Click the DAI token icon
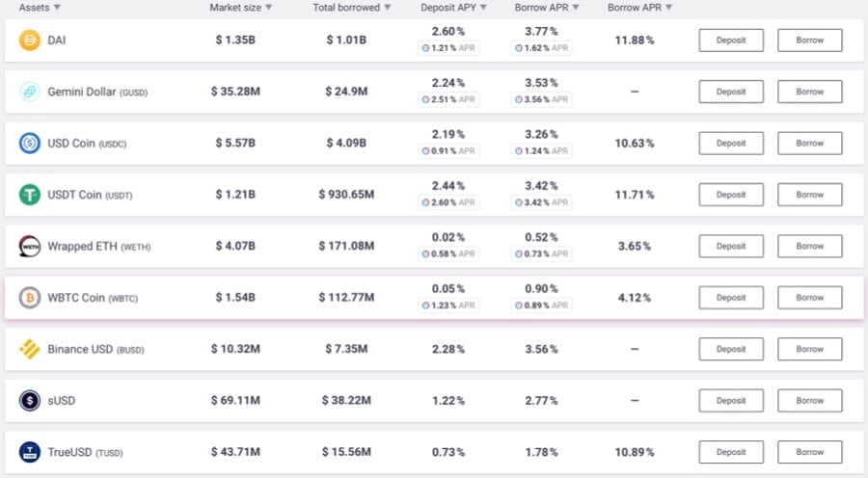 point(30,40)
